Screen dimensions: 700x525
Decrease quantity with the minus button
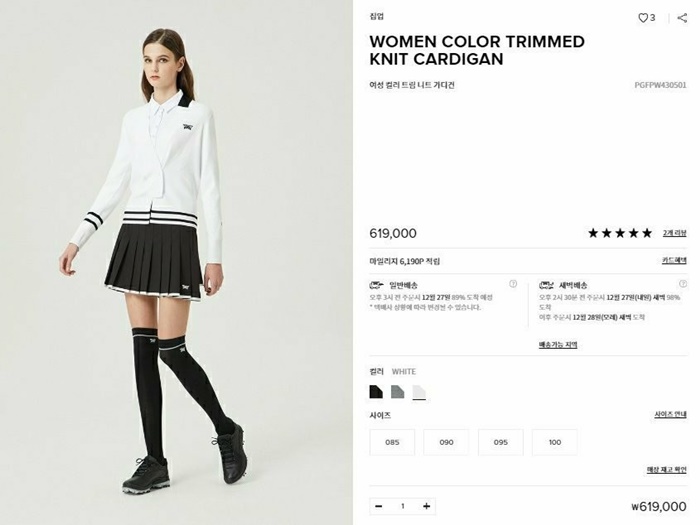point(379,506)
